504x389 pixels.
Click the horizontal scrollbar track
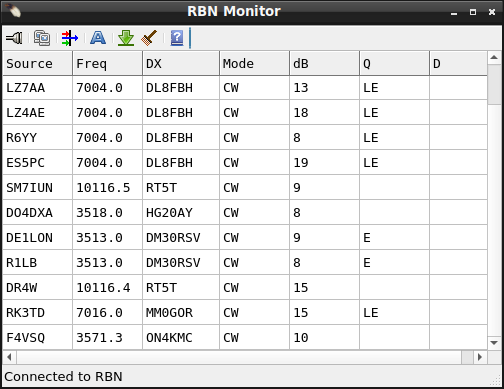pyautogui.click(x=239, y=357)
